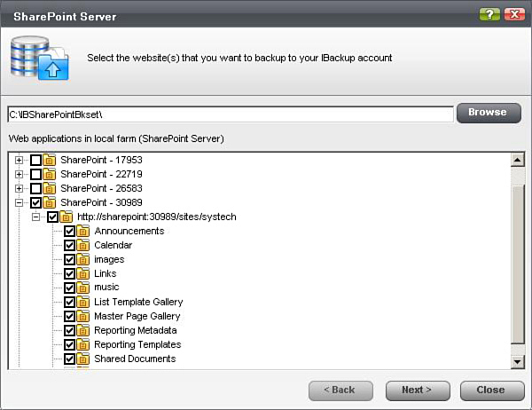Expand the SharePoint - 22719 node

[x=19, y=174]
